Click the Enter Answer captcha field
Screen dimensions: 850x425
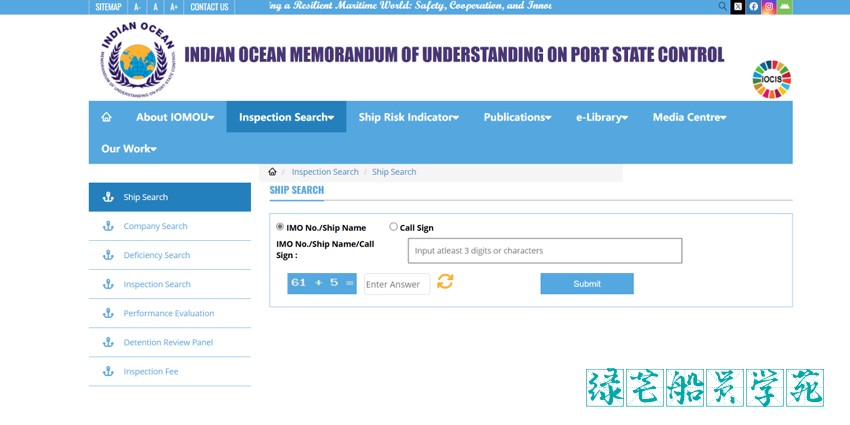coord(397,284)
